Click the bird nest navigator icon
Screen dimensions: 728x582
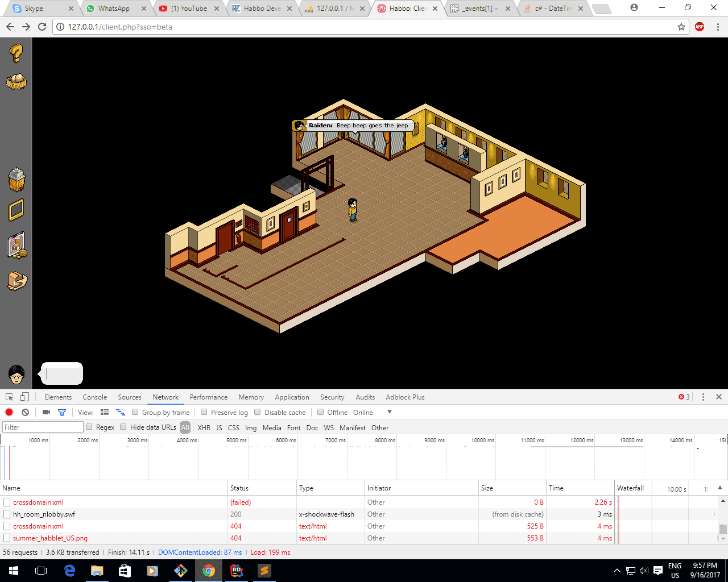(16, 82)
